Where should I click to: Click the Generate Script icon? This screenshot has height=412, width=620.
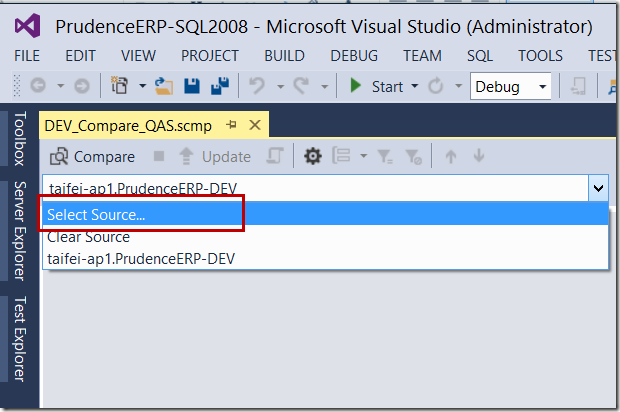275,156
